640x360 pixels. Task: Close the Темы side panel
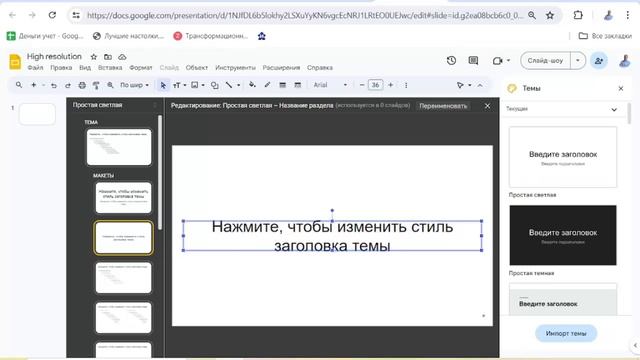[621, 88]
